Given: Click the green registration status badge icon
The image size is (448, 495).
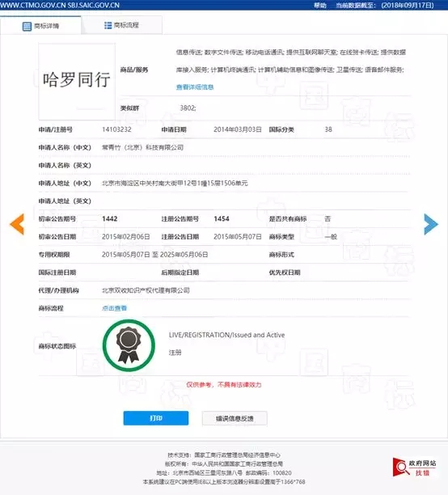Looking at the screenshot, I should click(129, 345).
